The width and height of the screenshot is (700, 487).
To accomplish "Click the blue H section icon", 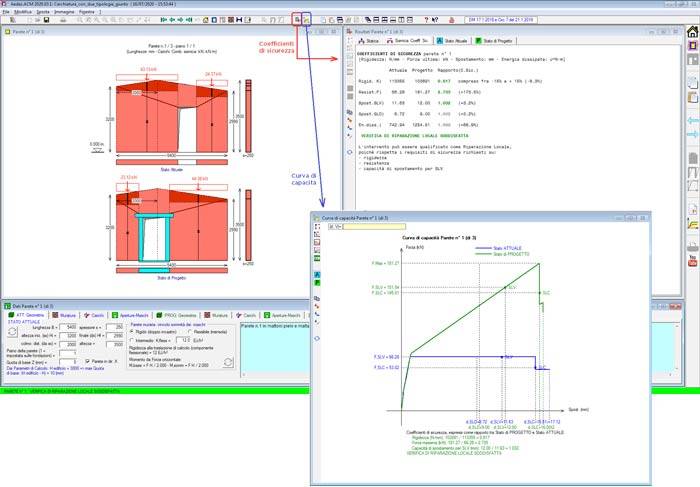I will click(x=239, y=20).
